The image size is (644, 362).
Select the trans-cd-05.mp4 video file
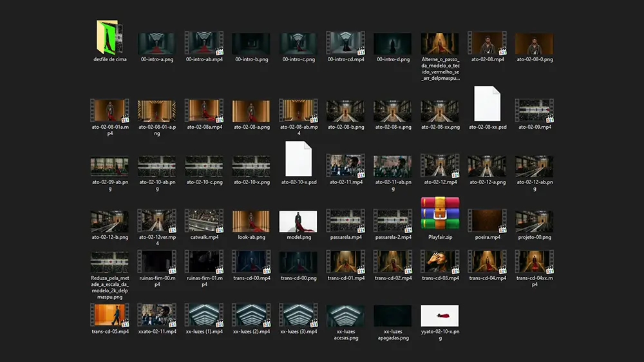pos(109,316)
